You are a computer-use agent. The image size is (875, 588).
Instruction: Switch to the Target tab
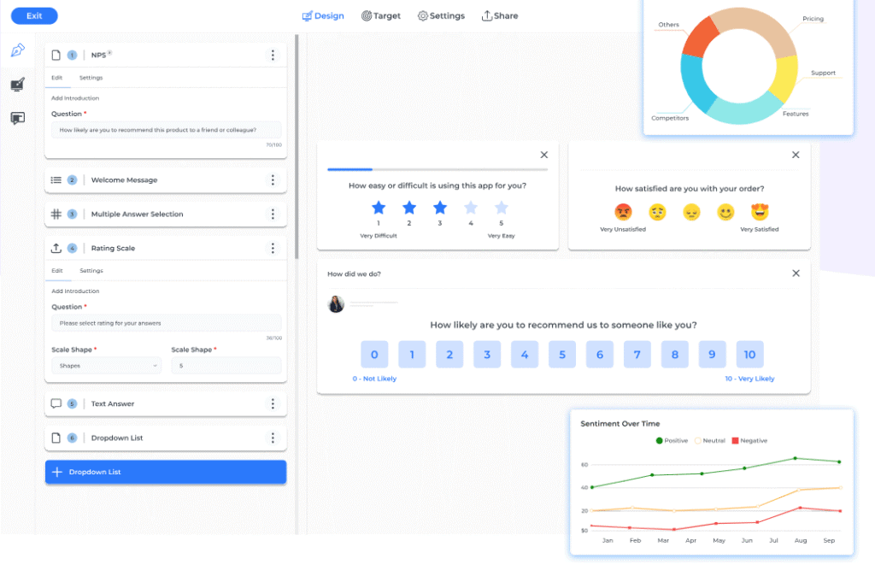pyautogui.click(x=381, y=16)
